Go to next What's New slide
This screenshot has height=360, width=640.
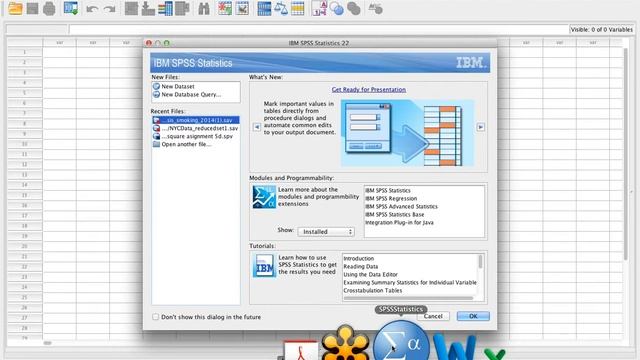pyautogui.click(x=480, y=127)
